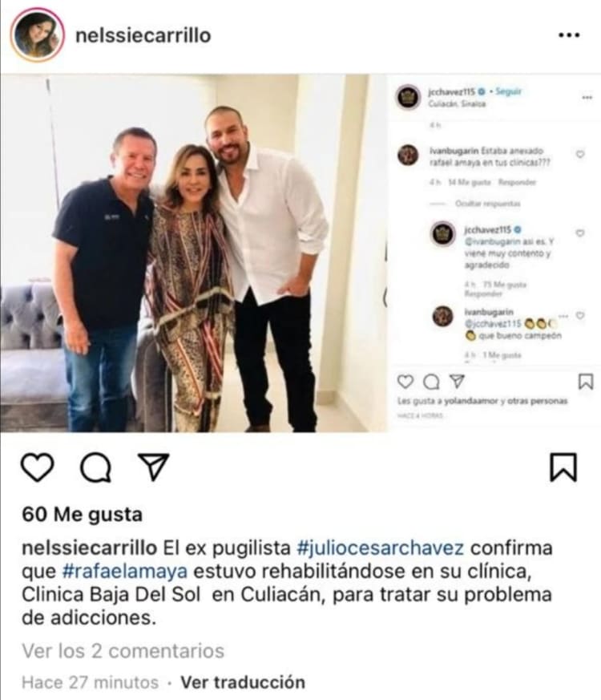Click 'Seguir' next to jcchavez115
Viewport: 601px width, 700px height.
point(508,91)
